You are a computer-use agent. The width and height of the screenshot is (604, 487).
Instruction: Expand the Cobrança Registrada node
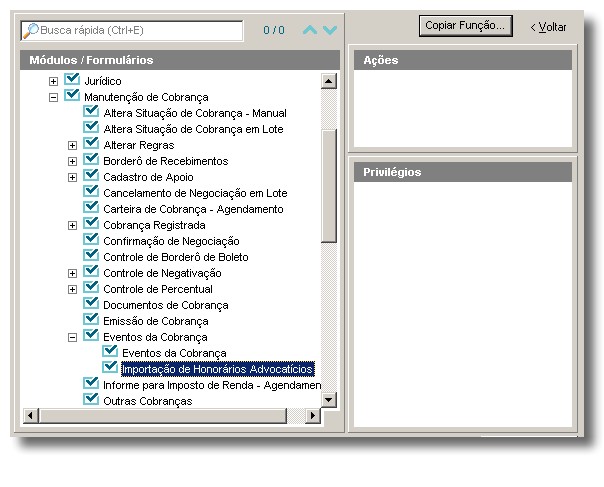[x=72, y=225]
